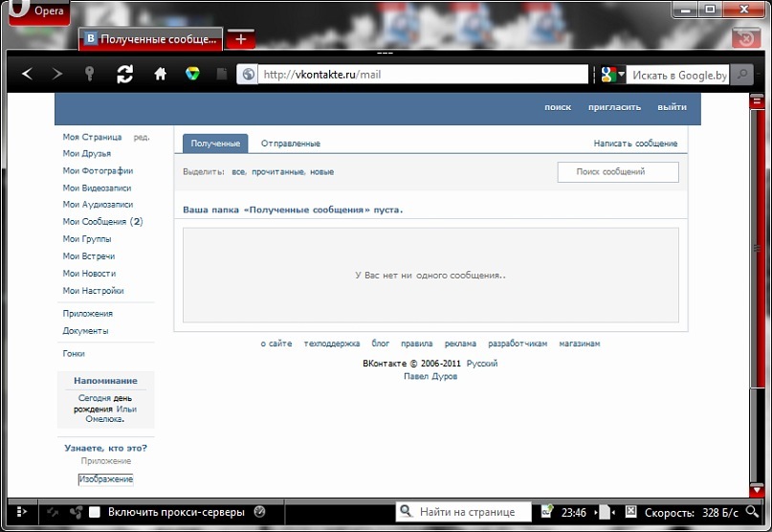Click the vertical page scrollbar
This screenshot has height=532, width=772.
tap(757, 296)
